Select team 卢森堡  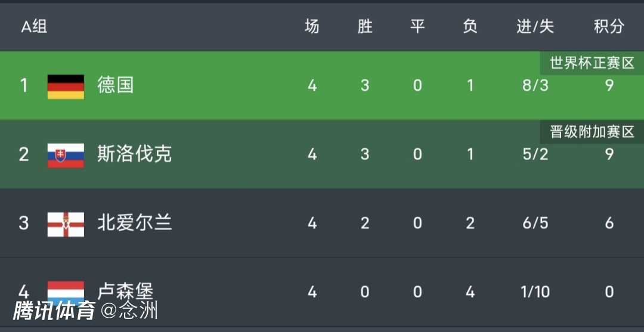coord(126,291)
